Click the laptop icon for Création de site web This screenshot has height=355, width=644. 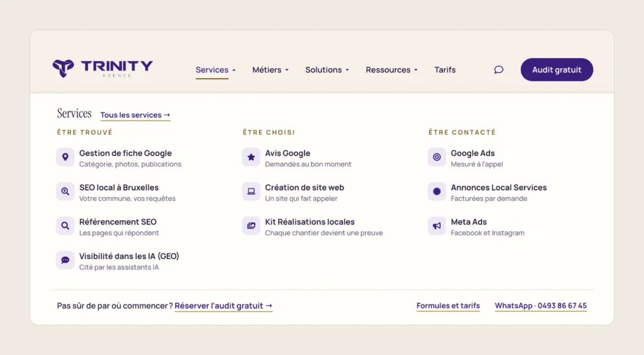tap(251, 191)
